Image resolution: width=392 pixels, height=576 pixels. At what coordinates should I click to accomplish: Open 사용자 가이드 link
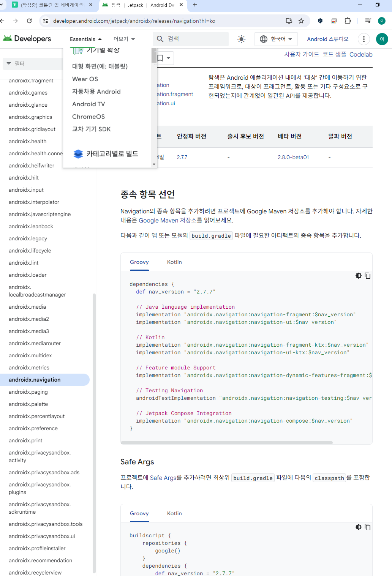[x=302, y=54]
